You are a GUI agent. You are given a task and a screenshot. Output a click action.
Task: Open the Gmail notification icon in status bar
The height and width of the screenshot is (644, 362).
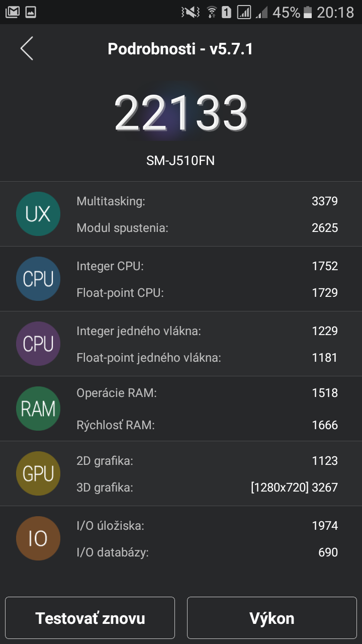tap(12, 12)
